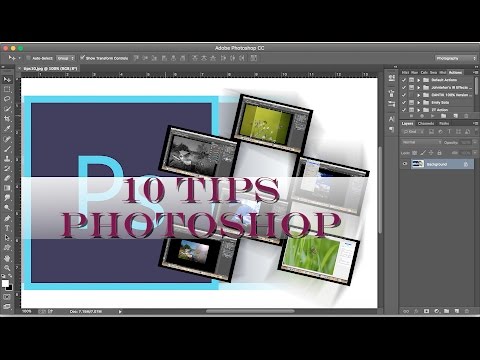The image size is (480, 360).
Task: Open the Layers panel menu
Action: tap(475, 123)
